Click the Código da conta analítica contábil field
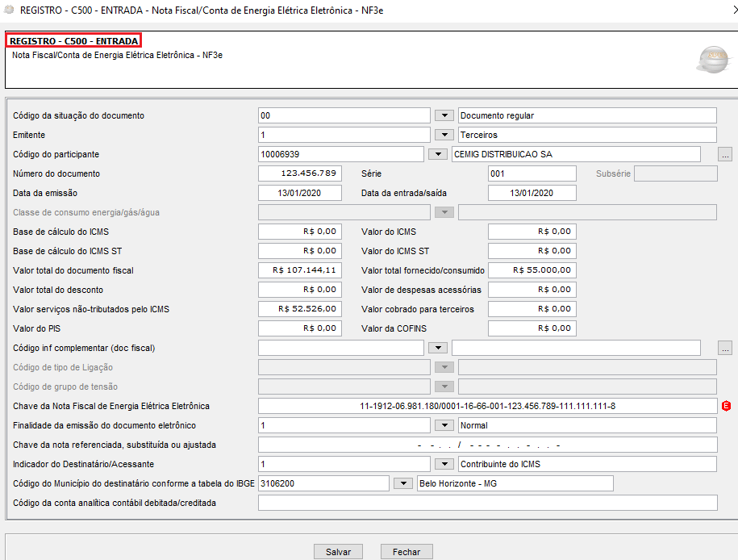This screenshot has width=738, height=560. coord(487,503)
